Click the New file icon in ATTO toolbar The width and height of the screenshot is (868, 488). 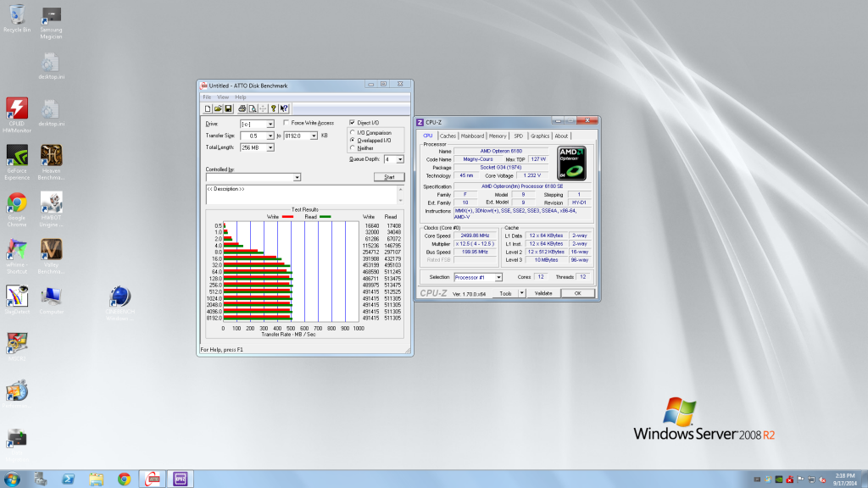[208, 108]
